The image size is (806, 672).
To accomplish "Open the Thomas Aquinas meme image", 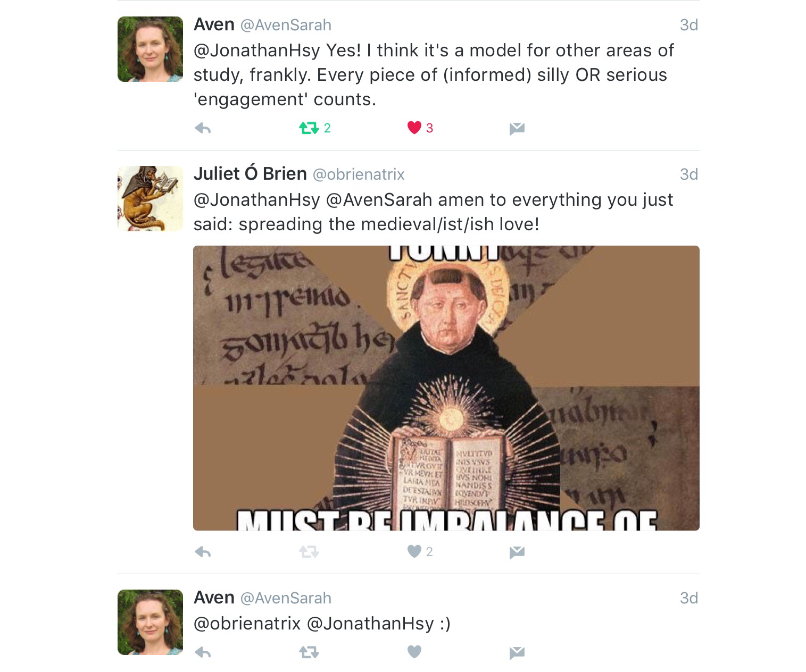I will pos(446,388).
